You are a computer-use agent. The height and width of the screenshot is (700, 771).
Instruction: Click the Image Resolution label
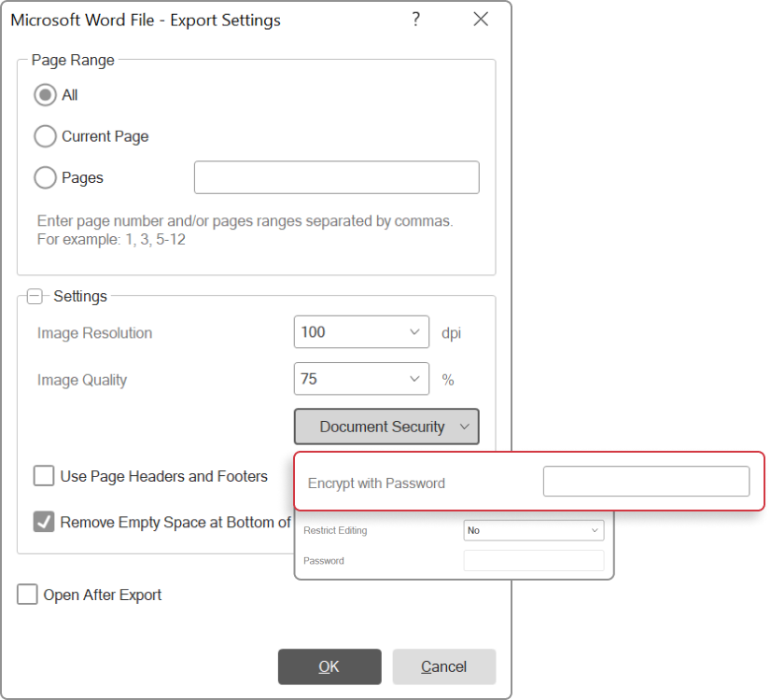(95, 333)
